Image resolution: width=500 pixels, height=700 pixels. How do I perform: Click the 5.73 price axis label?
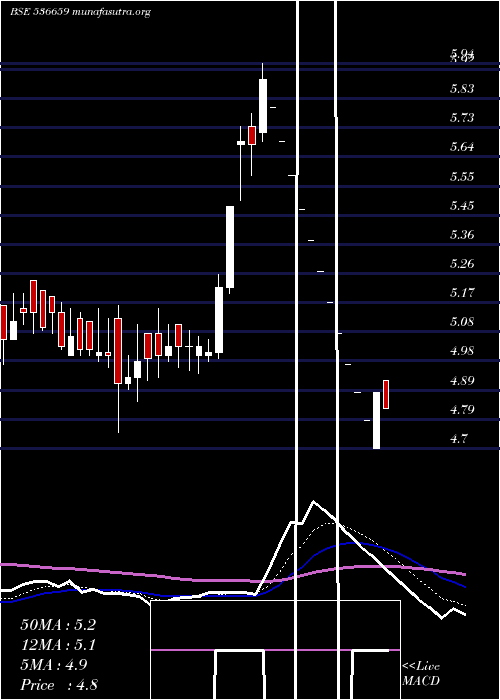pos(462,118)
